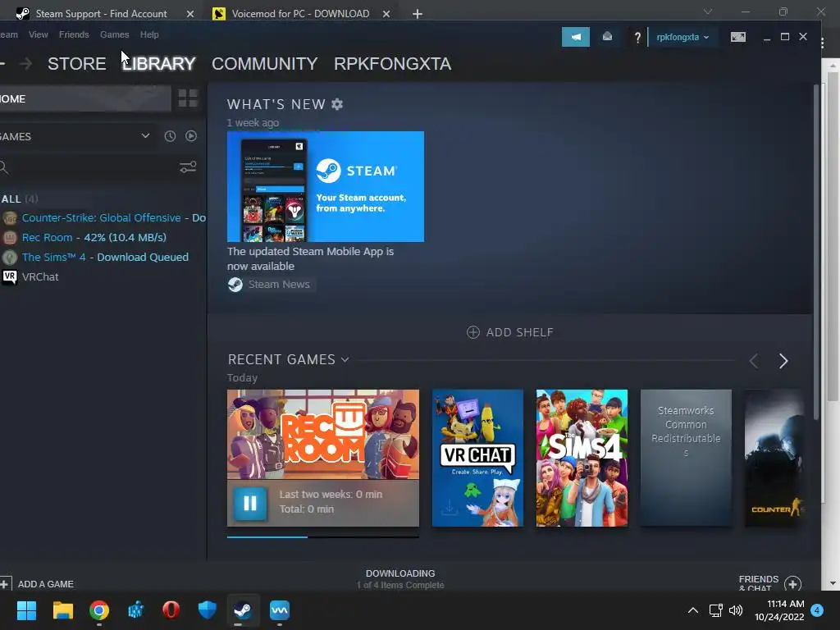
Task: Select Counter-Strike: Global Offensive in list
Action: pos(103,217)
